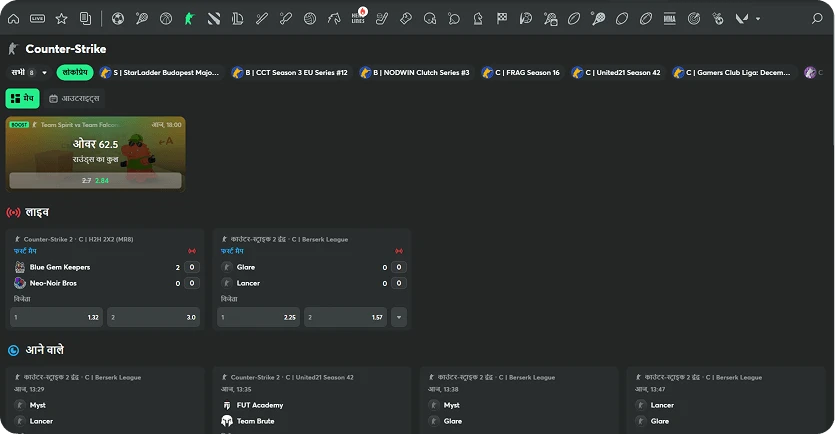This screenshot has height=434, width=835.
Task: Open the LIVE events icon
Action: pyautogui.click(x=37, y=18)
